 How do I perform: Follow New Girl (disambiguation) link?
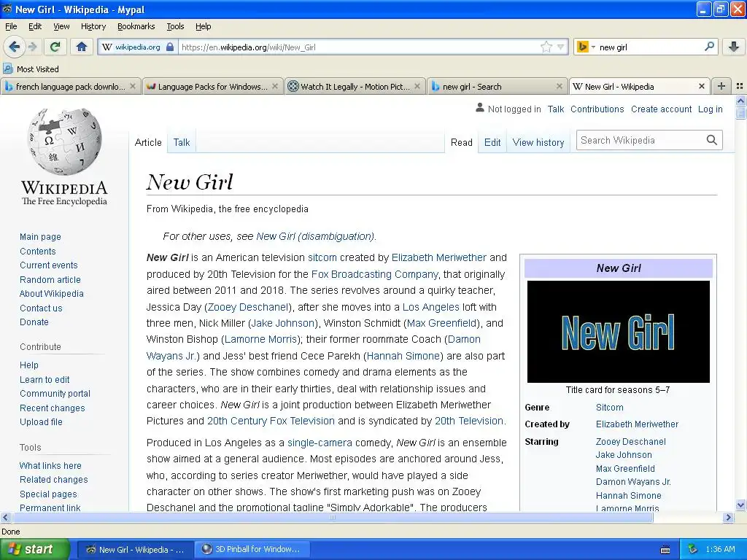coord(315,236)
